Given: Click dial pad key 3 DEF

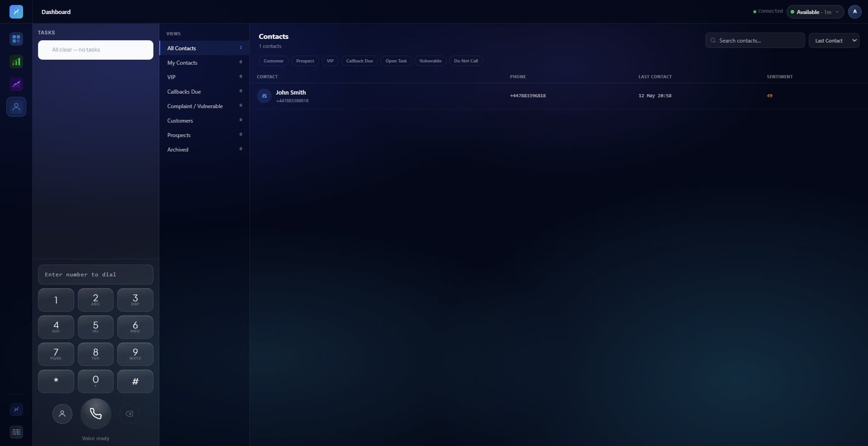Looking at the screenshot, I should [135, 300].
